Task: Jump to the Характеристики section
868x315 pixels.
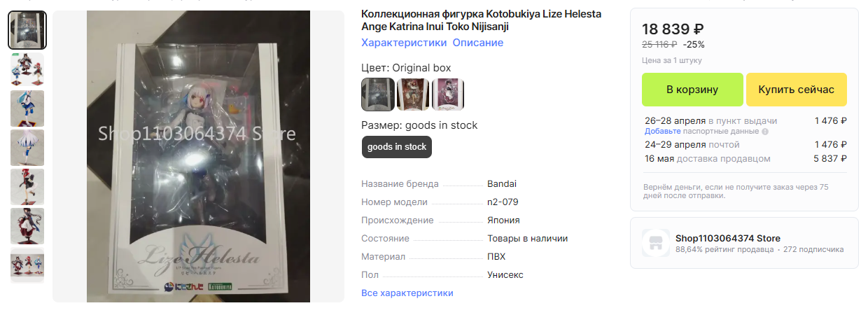Action: [404, 43]
